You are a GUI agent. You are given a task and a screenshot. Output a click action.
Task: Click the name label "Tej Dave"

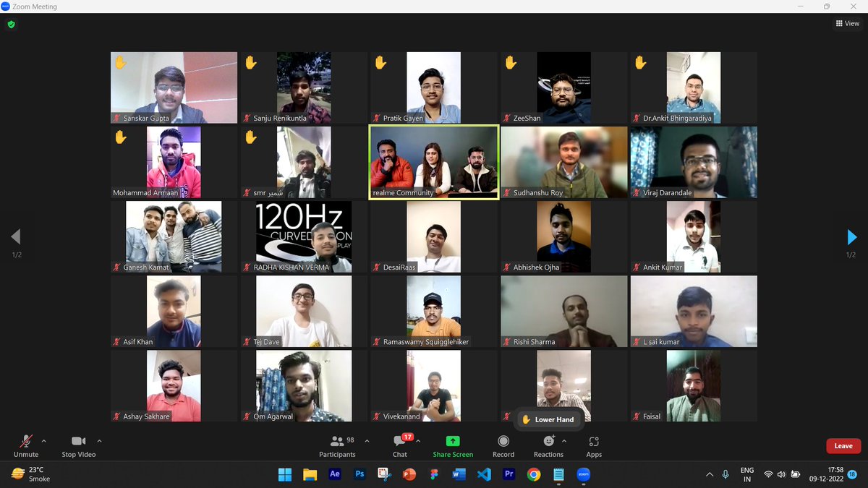pos(266,342)
